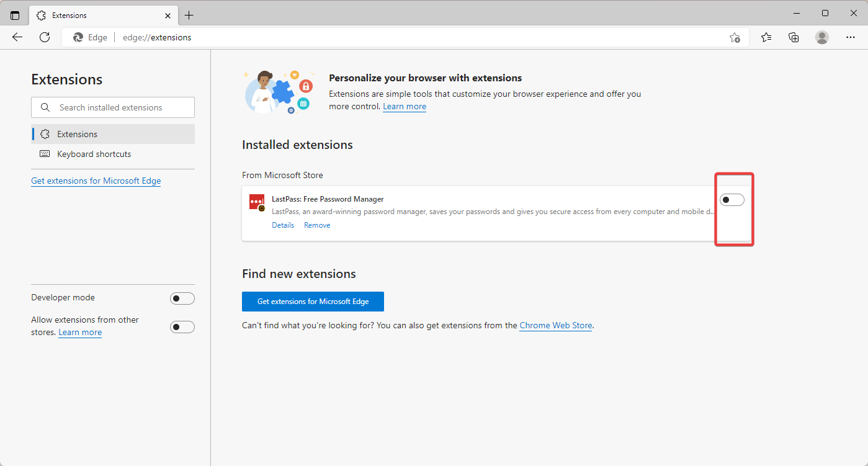Click Learn more in personalize banner
The width and height of the screenshot is (868, 466).
pyautogui.click(x=405, y=106)
